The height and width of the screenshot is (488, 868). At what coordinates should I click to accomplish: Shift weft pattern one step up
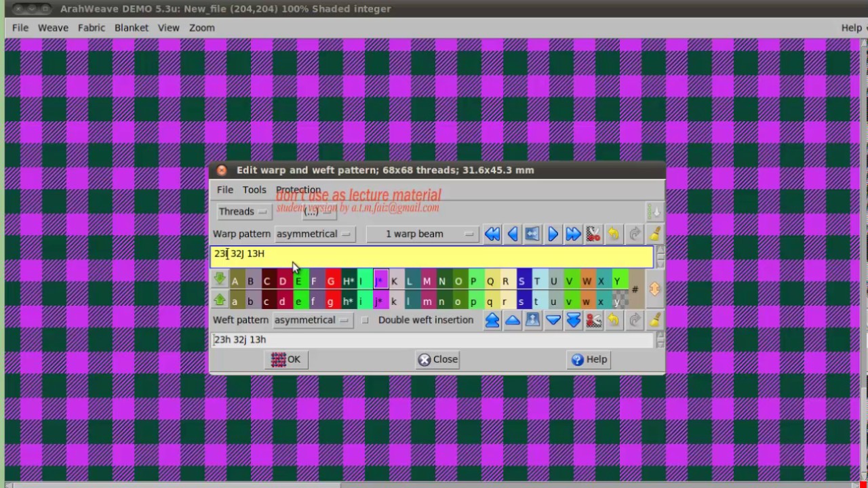tap(513, 320)
